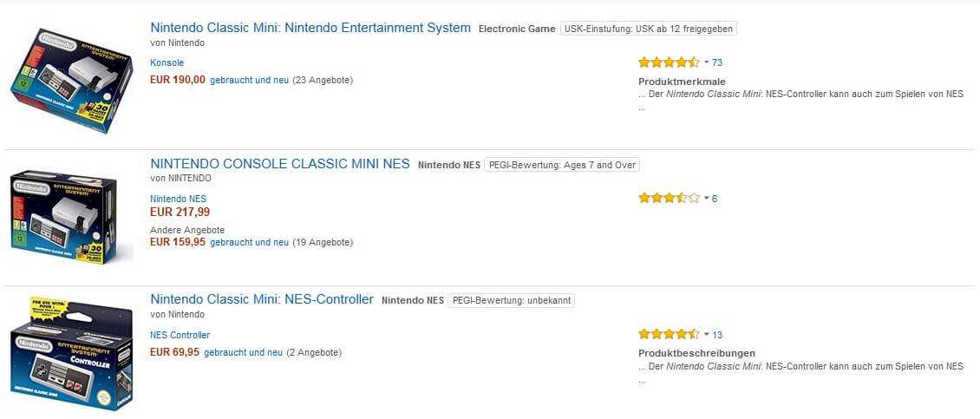
Task: Click the Konsole category link
Action: point(167,62)
